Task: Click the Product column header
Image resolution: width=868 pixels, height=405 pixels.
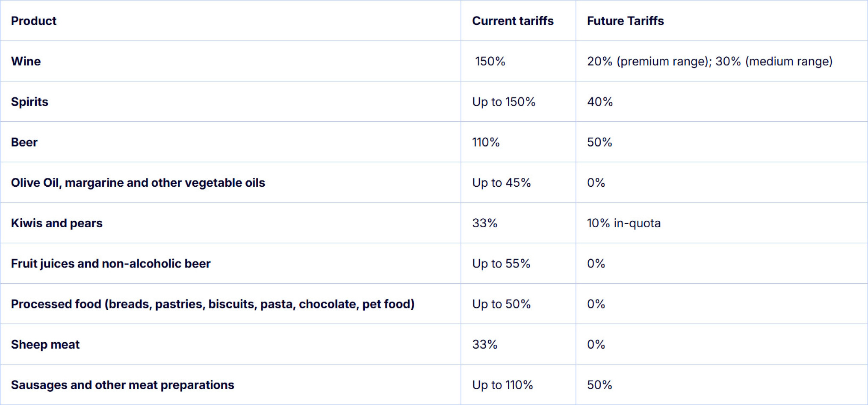Action: [x=33, y=21]
